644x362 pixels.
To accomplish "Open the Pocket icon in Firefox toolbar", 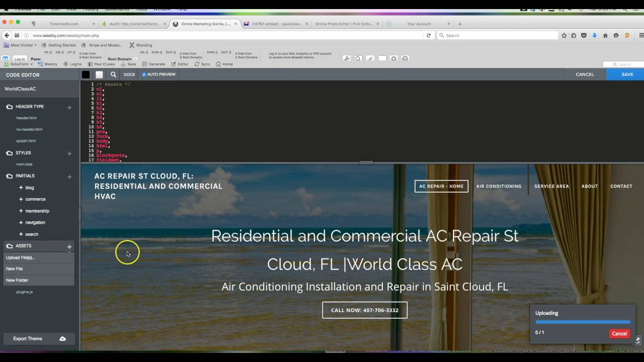I will [x=584, y=35].
